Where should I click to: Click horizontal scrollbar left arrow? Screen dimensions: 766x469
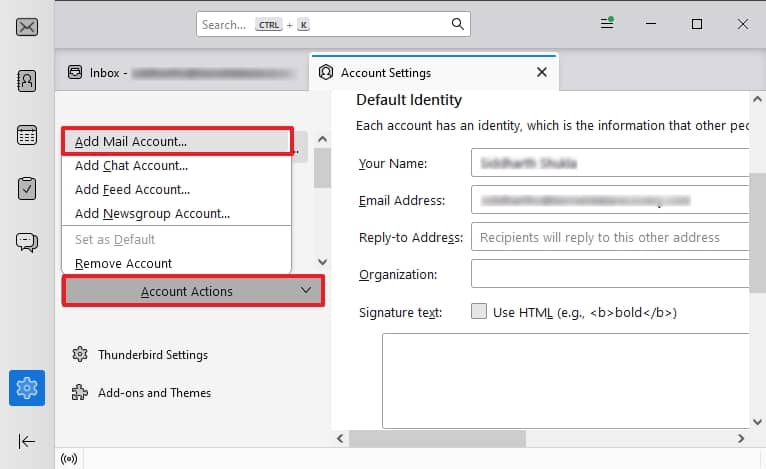[x=340, y=438]
